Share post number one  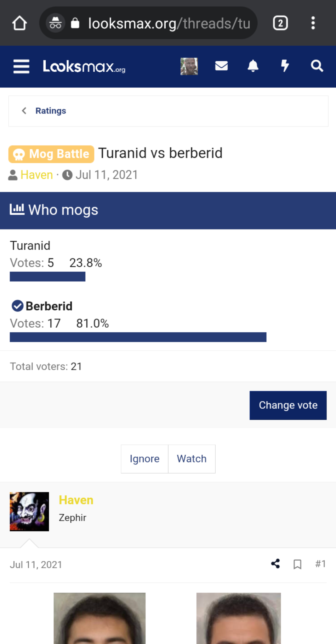pos(276,564)
